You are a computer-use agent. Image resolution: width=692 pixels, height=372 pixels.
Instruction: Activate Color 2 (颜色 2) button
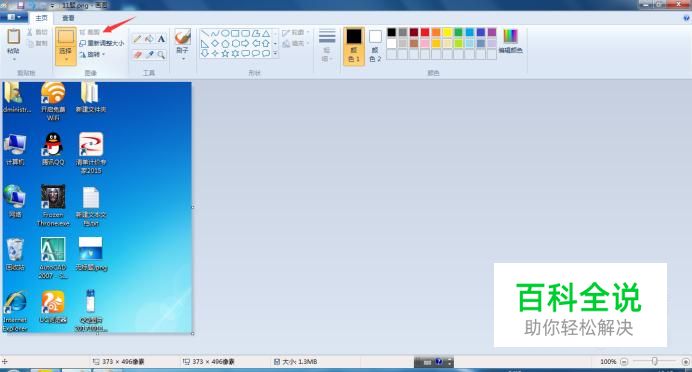(375, 46)
